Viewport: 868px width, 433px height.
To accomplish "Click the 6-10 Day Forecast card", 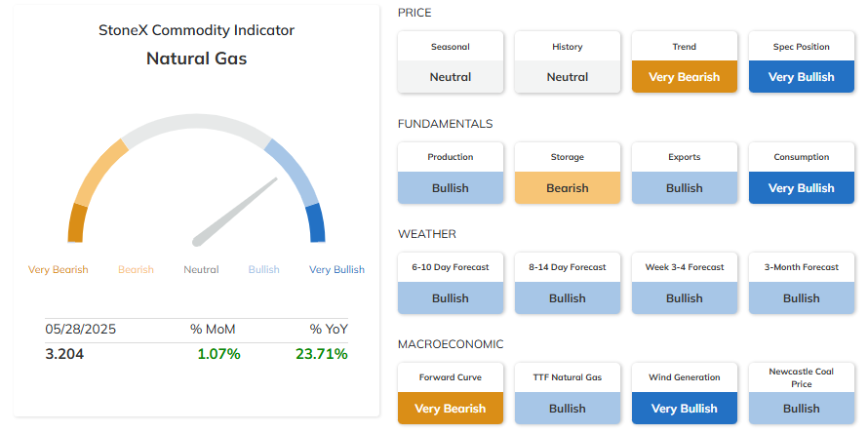I will point(450,283).
